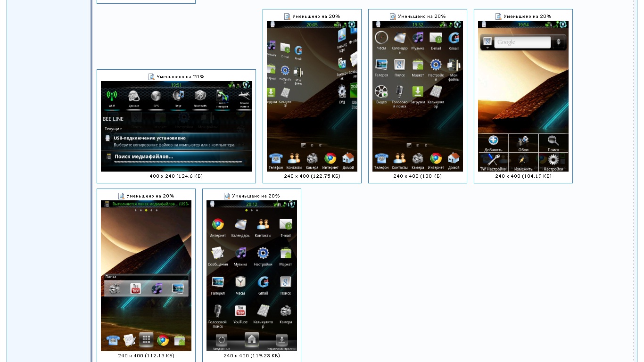This screenshot has height=362, width=644.
Task: Open the app drawer grid icon in the dock
Action: tap(146, 339)
